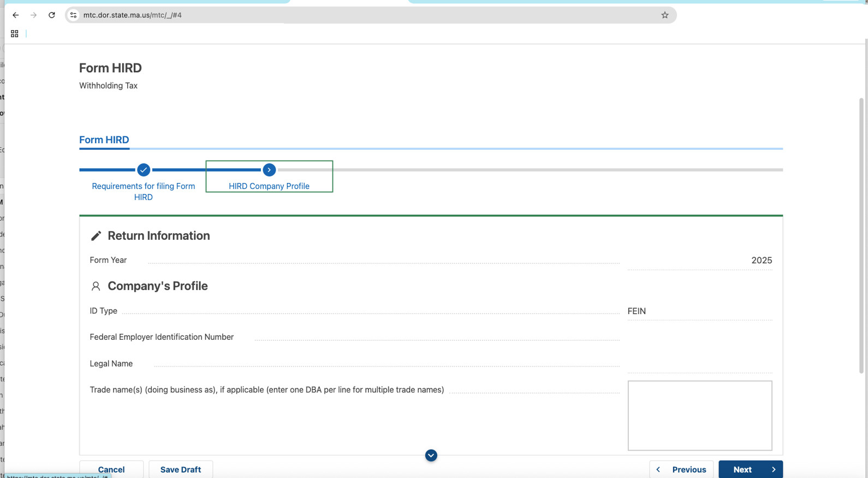The image size is (868, 478).
Task: Click the ID Type value FEIN
Action: [637, 311]
